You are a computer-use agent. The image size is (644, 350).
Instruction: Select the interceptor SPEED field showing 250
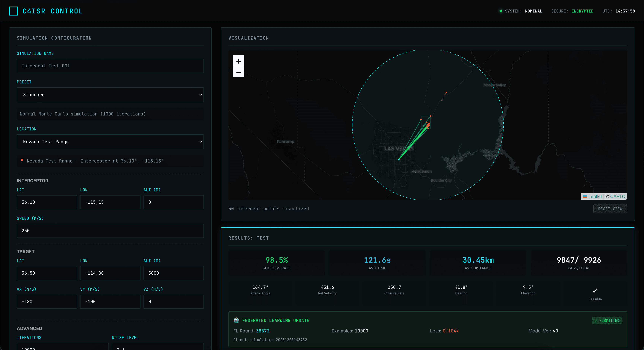pyautogui.click(x=110, y=231)
